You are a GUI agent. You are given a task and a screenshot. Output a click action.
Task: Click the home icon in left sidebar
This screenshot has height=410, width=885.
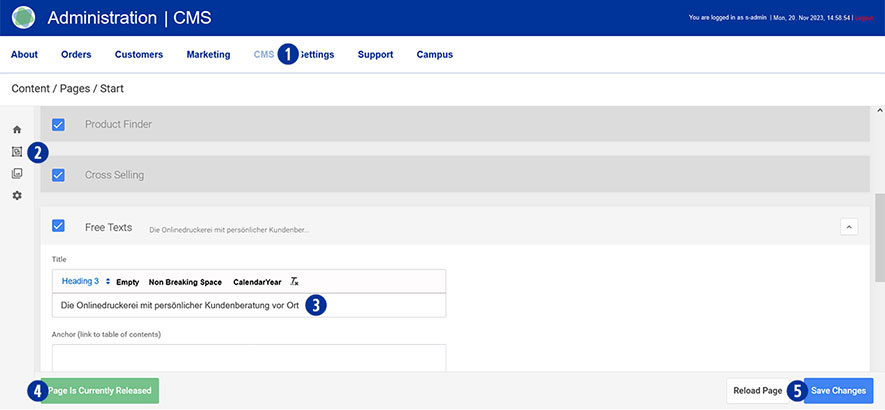click(16, 130)
